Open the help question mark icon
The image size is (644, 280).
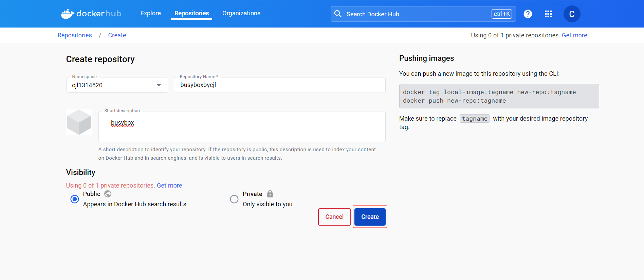coord(528,14)
